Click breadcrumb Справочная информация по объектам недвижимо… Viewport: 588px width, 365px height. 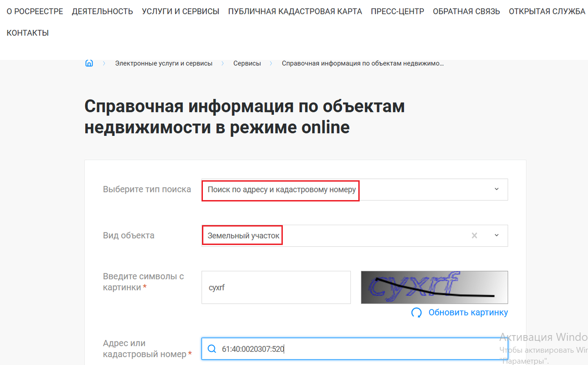click(x=363, y=63)
